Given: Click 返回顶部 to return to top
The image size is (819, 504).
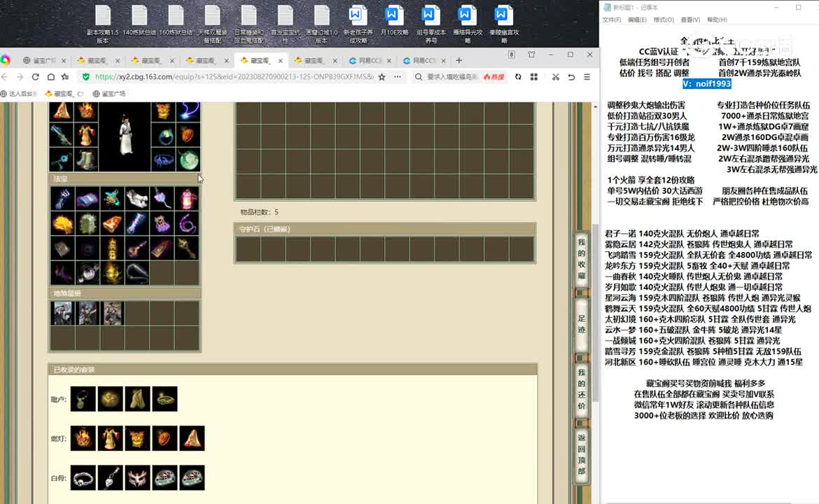Looking at the screenshot, I should (x=582, y=454).
